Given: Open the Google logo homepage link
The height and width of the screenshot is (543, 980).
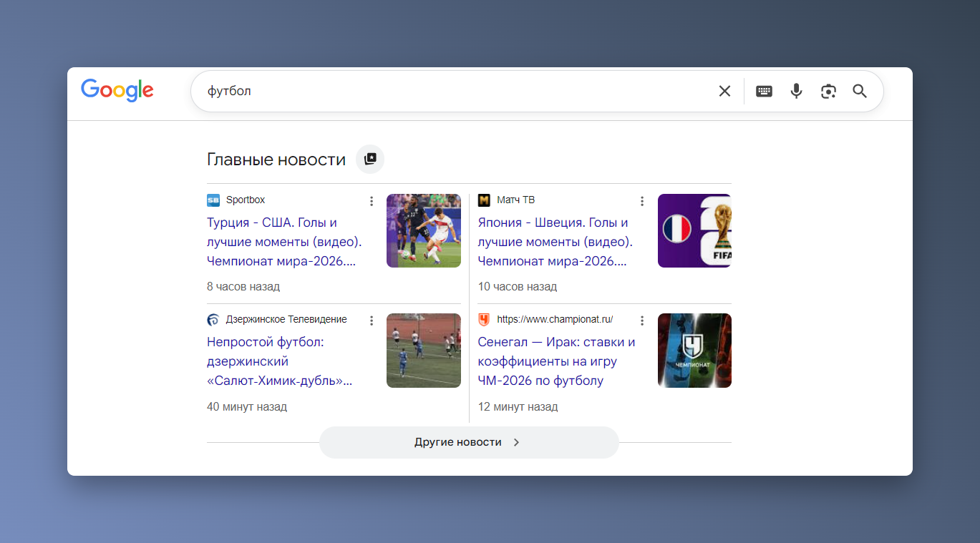Looking at the screenshot, I should [117, 91].
